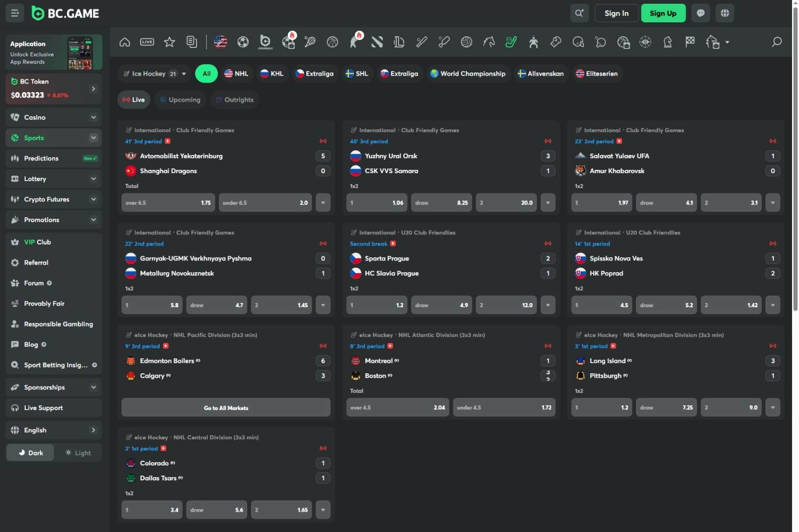799x532 pixels.
Task: Select the League of Legends icon
Action: pyautogui.click(x=399, y=42)
